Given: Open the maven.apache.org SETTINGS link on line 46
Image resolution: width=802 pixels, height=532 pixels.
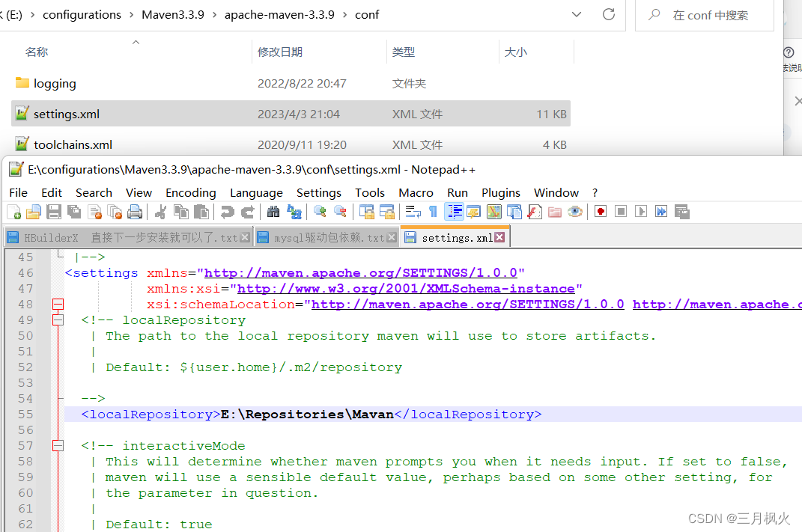Looking at the screenshot, I should coord(361,273).
